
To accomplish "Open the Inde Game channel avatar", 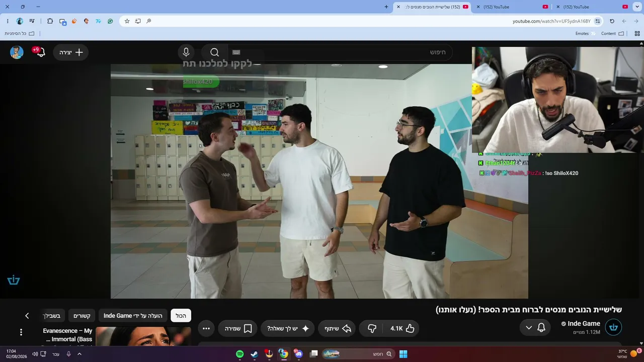I will pos(613,327).
